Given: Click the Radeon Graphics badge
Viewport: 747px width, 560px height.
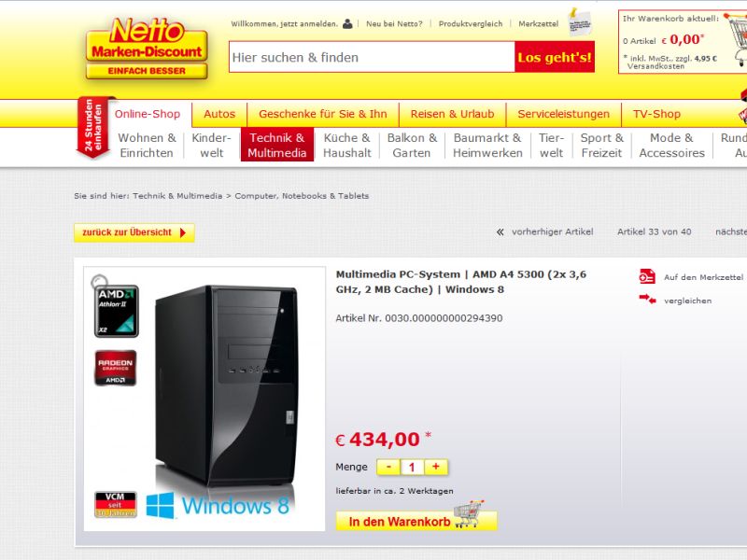Looking at the screenshot, I should 116,368.
